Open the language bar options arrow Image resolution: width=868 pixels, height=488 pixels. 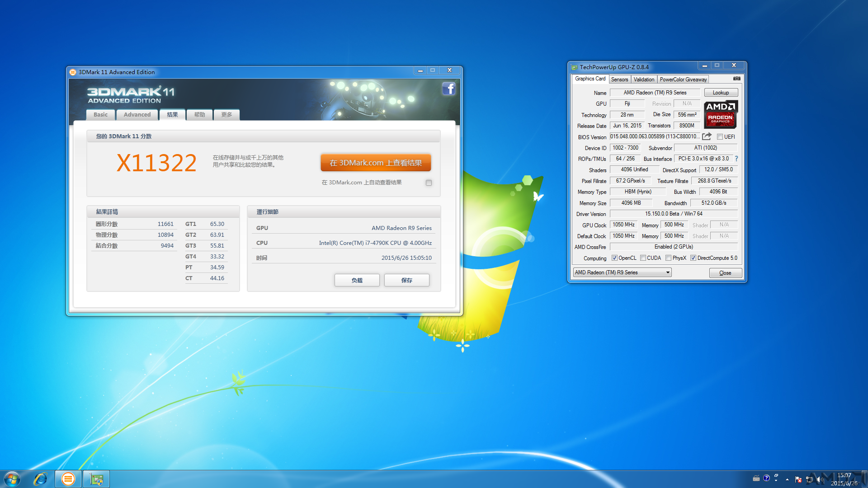pyautogui.click(x=776, y=480)
